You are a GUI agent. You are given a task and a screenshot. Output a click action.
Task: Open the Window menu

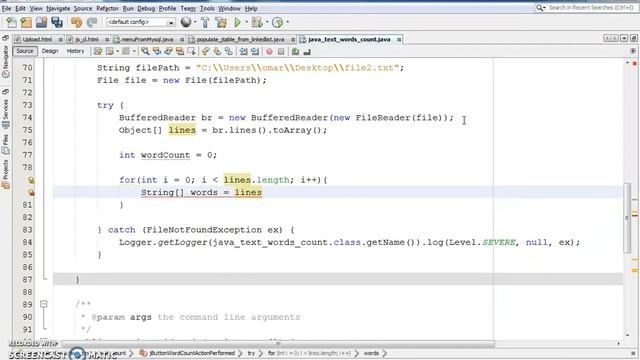point(229,8)
